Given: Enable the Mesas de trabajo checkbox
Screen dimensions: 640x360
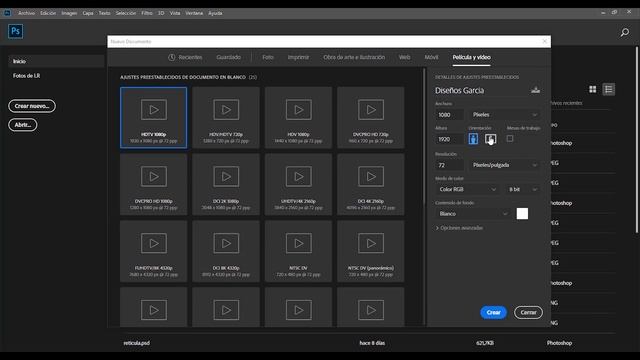Looking at the screenshot, I should [x=510, y=139].
